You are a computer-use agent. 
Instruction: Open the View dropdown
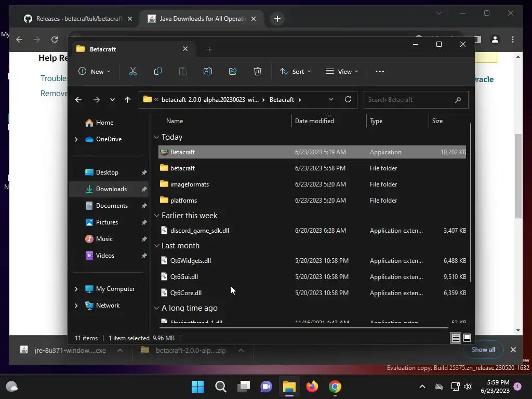(342, 72)
